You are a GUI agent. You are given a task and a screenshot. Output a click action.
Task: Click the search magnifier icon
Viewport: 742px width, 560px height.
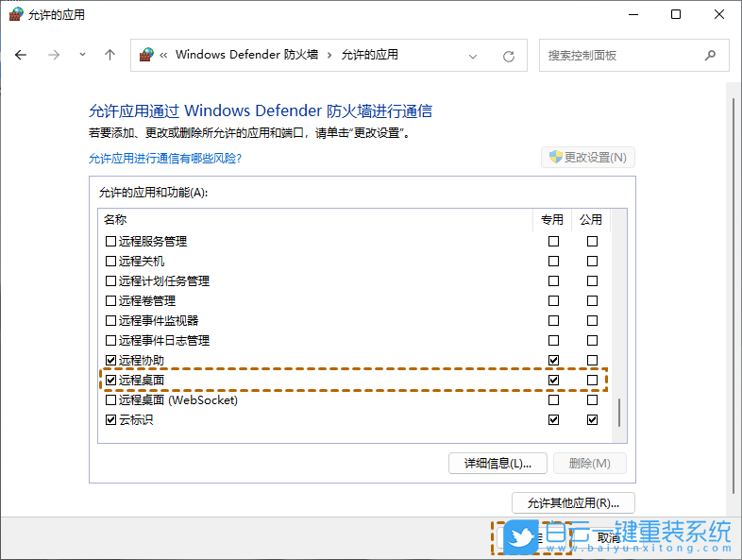710,56
